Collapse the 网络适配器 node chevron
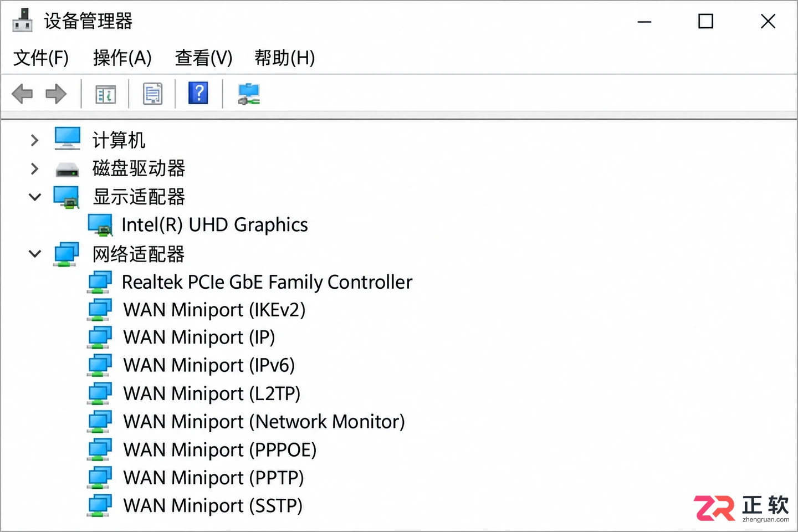798x532 pixels. tap(35, 254)
